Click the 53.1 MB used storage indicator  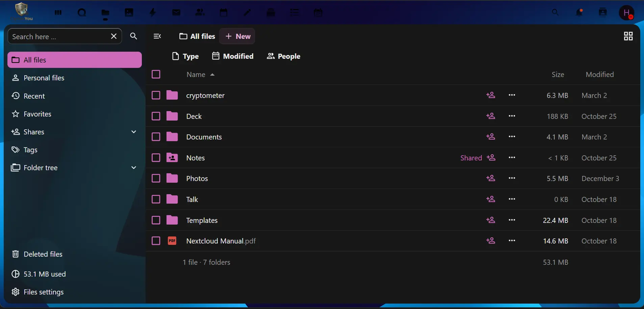point(75,274)
